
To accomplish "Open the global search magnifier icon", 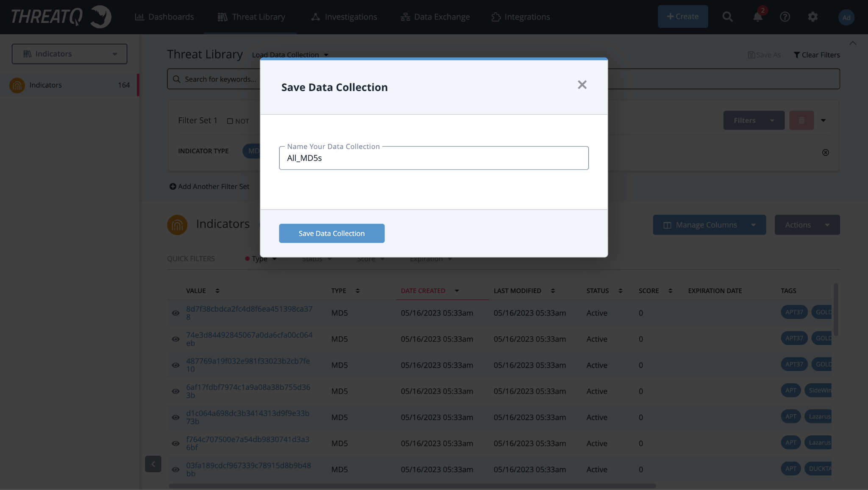I will click(x=727, y=17).
